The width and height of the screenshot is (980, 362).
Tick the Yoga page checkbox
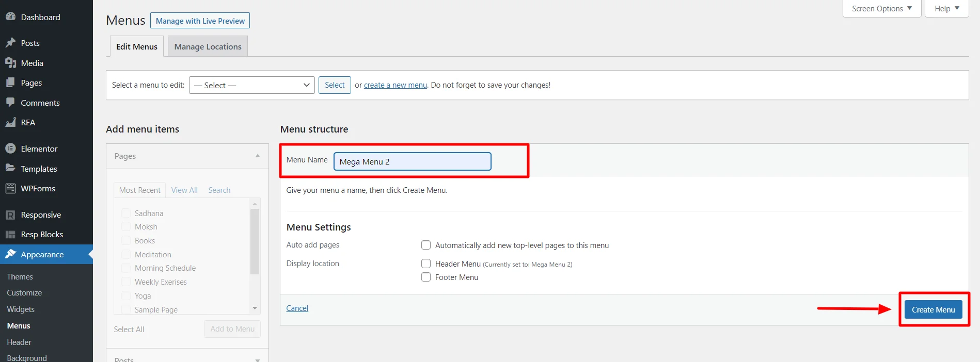click(126, 295)
